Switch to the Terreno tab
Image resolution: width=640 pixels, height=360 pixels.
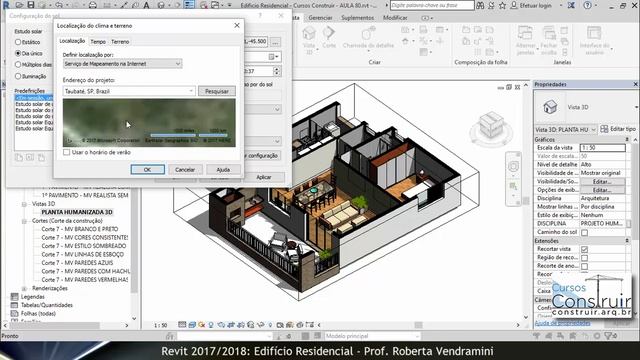point(120,42)
